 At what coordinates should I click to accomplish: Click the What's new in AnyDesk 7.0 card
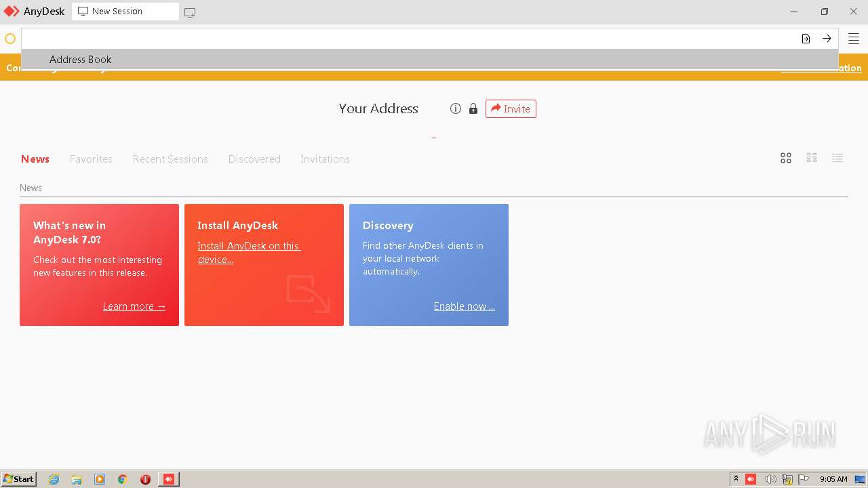(x=99, y=265)
